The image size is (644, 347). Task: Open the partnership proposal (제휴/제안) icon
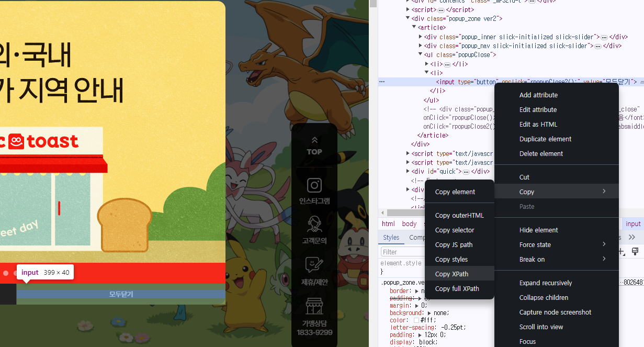pos(314,265)
